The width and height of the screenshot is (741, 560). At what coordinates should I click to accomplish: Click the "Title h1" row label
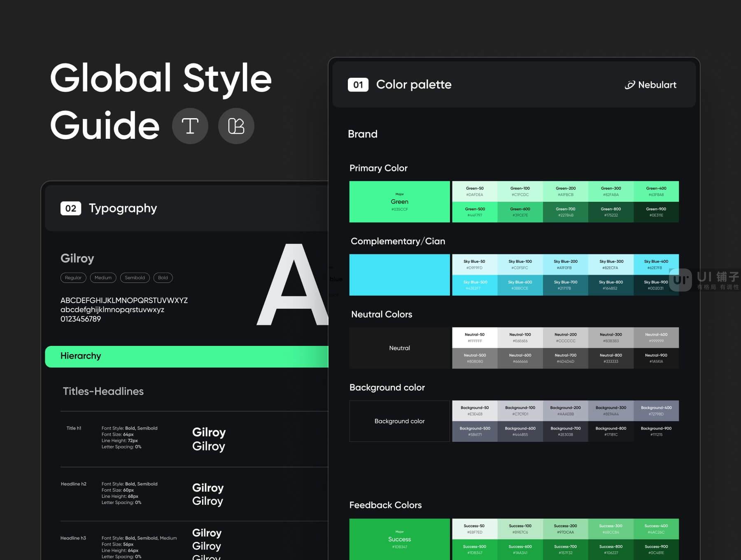click(74, 428)
